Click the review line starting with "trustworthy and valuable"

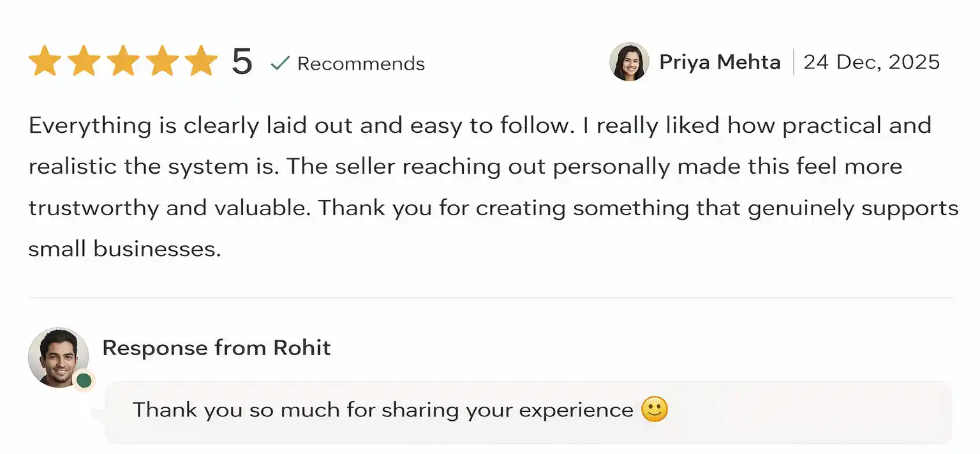tap(493, 208)
